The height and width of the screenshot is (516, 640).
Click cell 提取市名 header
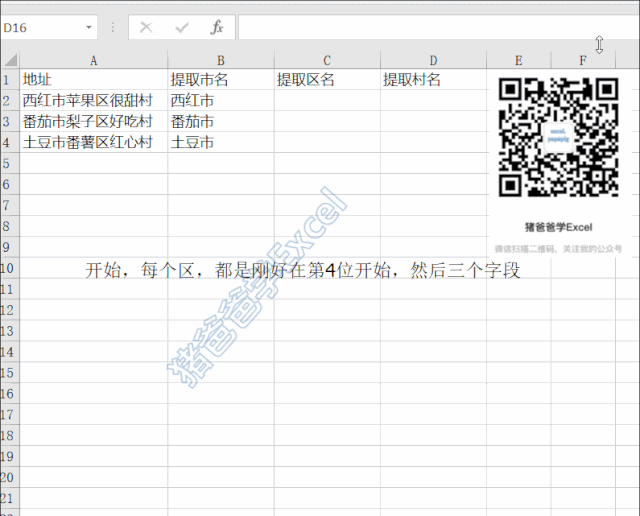221,79
